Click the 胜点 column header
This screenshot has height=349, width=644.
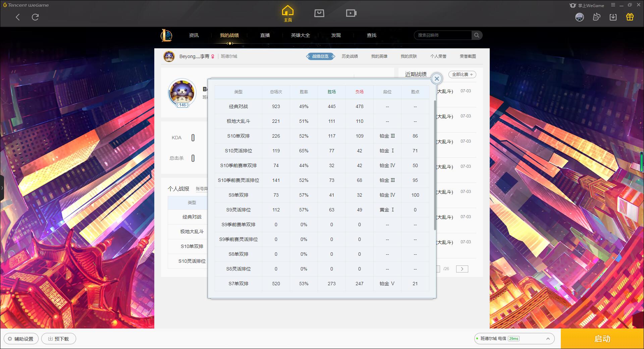tap(415, 92)
